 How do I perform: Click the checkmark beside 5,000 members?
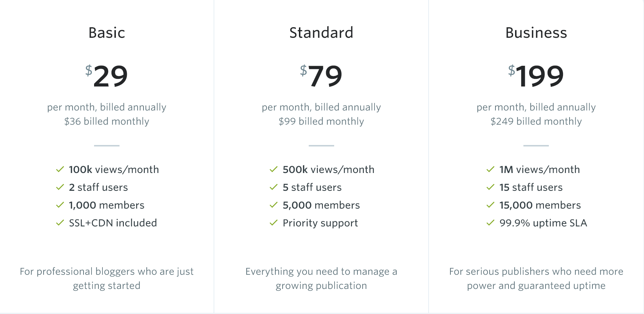click(274, 205)
